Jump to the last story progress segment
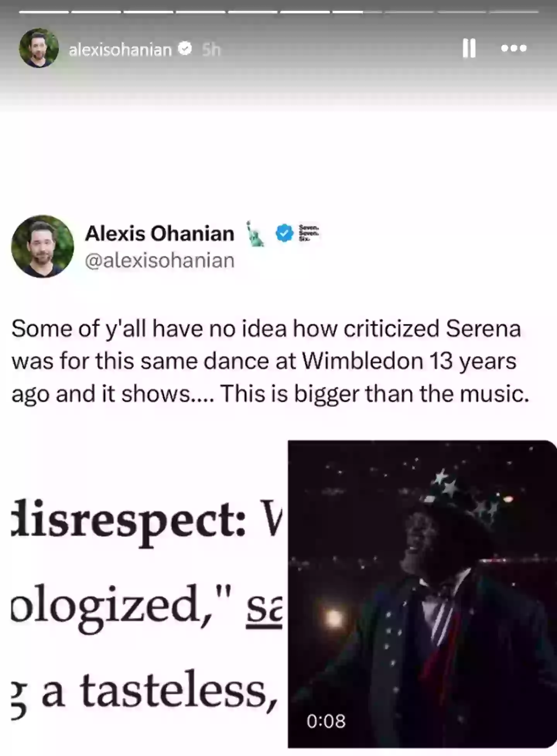 pos(514,12)
